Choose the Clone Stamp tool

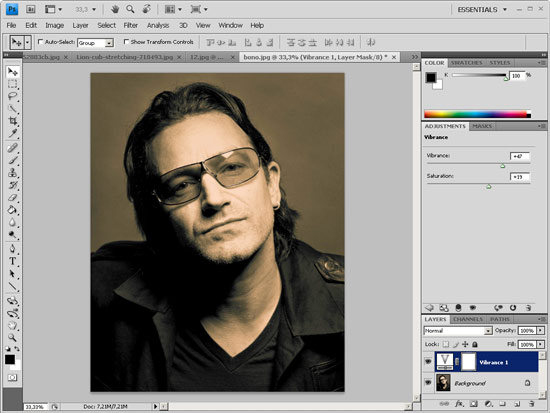click(13, 173)
